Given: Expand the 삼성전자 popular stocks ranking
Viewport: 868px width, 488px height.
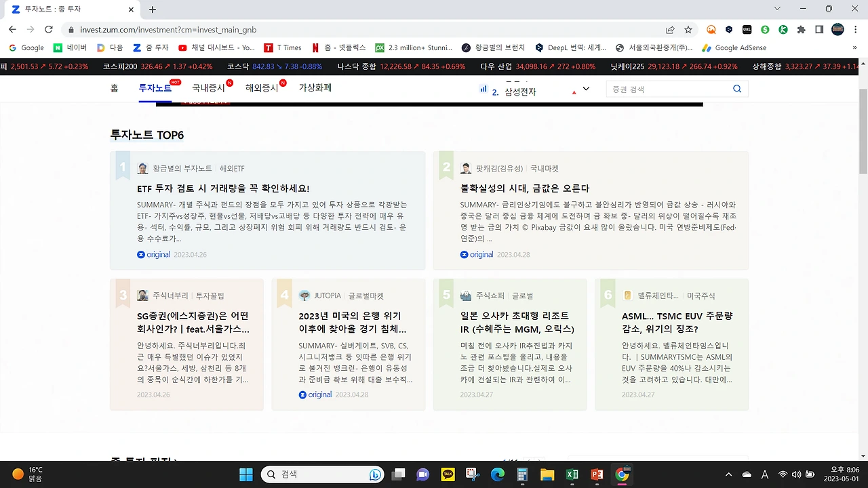Looking at the screenshot, I should pos(587,89).
